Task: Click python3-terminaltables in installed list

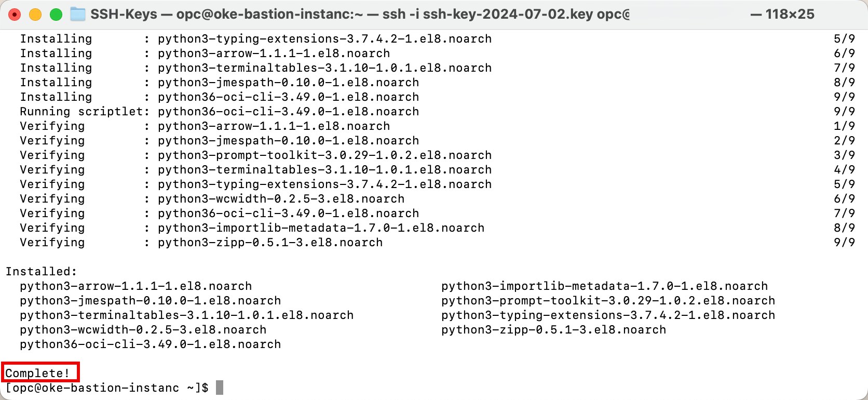Action: click(x=187, y=315)
